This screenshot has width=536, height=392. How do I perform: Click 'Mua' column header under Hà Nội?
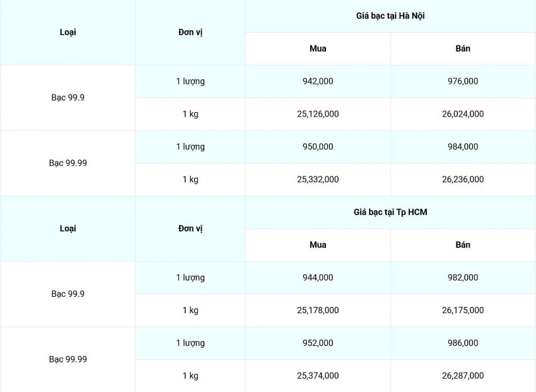(318, 49)
